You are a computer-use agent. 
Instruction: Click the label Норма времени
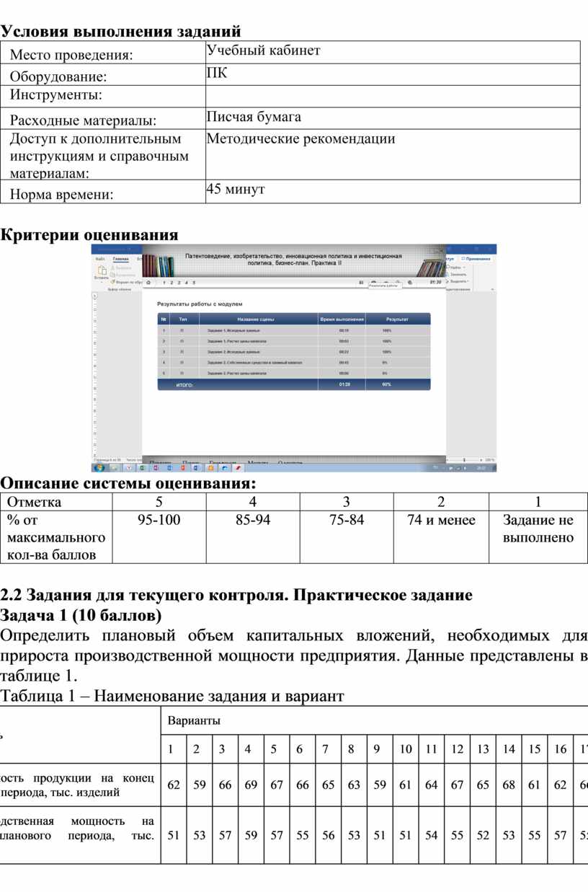click(x=61, y=193)
